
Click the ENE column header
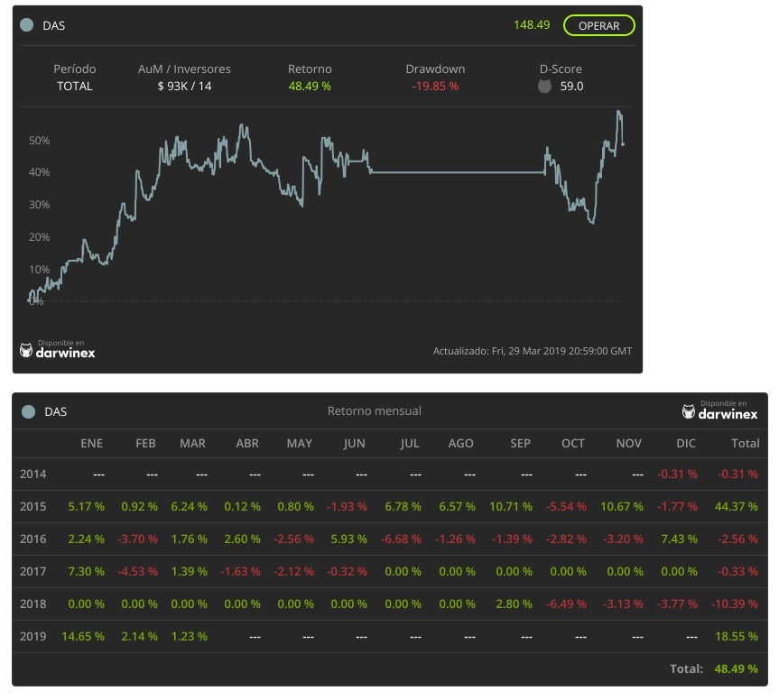click(91, 443)
